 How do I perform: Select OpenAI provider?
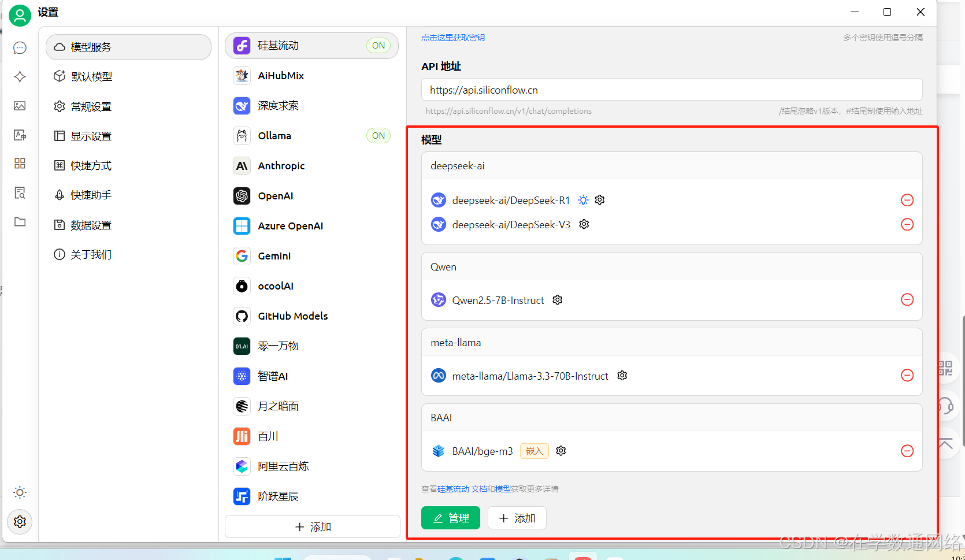pos(312,196)
